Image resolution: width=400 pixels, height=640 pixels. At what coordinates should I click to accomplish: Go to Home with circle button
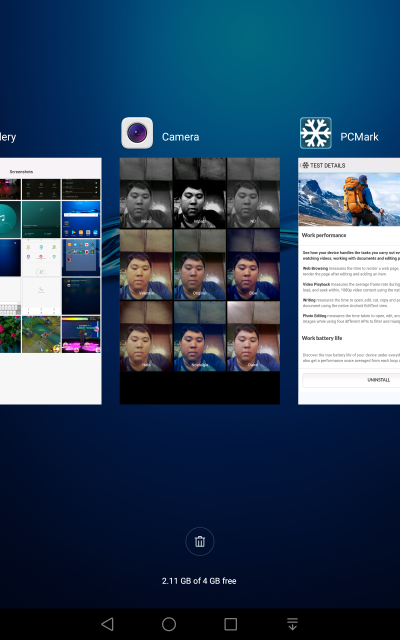point(169,624)
